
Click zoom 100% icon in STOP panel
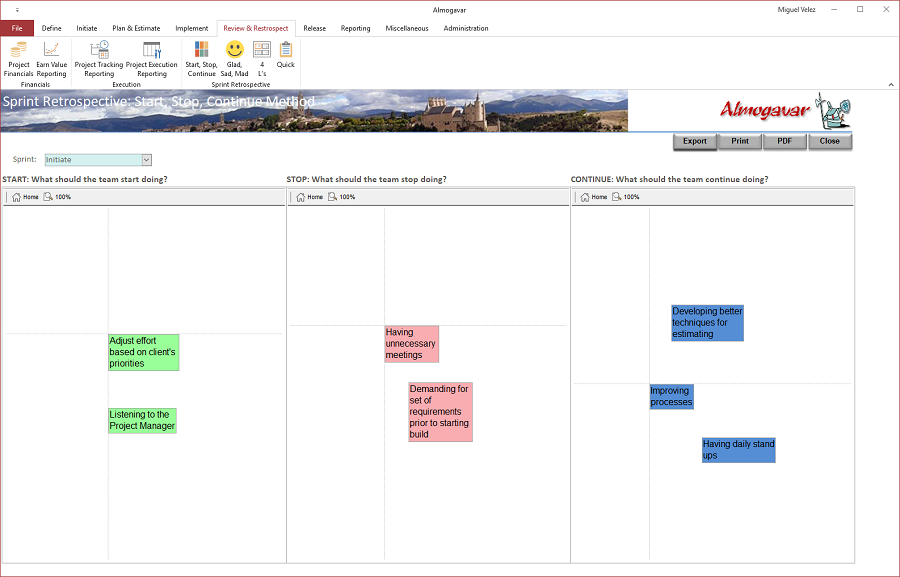tap(342, 197)
